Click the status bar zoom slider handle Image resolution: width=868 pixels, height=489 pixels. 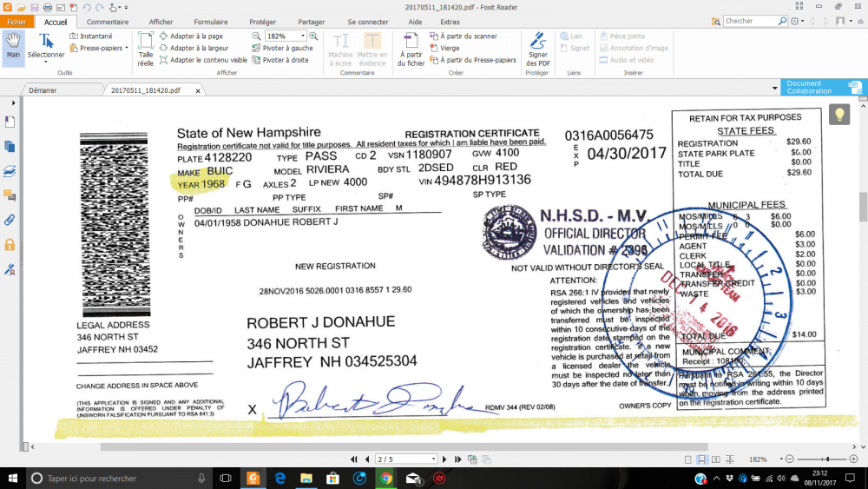pyautogui.click(x=827, y=459)
